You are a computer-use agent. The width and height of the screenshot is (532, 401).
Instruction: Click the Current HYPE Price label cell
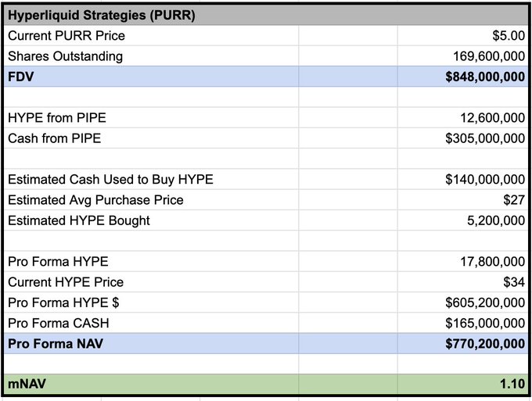(66, 282)
